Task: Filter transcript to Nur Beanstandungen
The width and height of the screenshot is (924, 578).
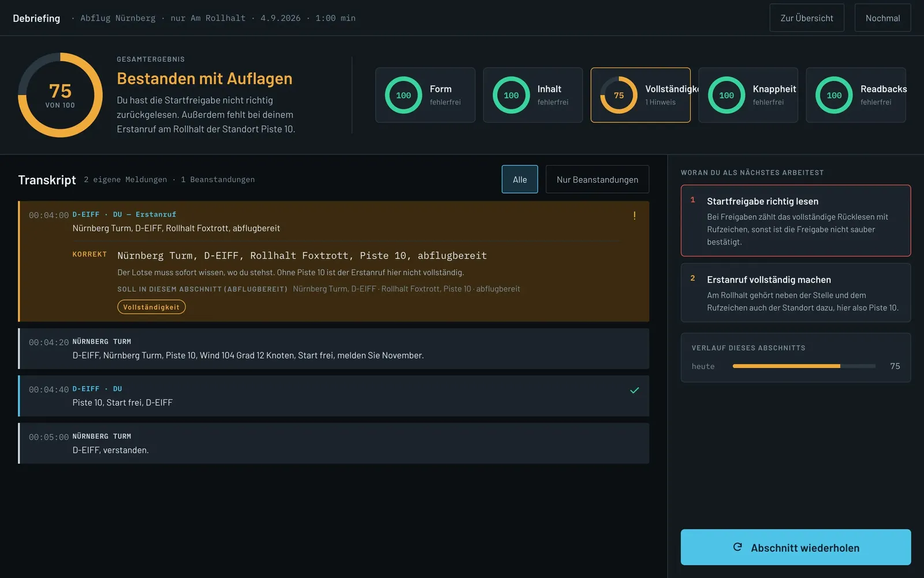Action: (x=597, y=179)
